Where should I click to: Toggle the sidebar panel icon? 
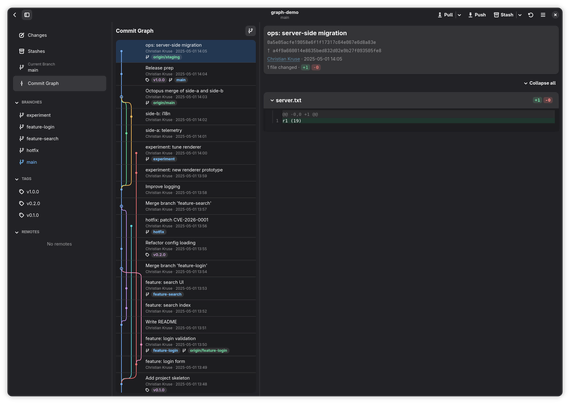[27, 15]
